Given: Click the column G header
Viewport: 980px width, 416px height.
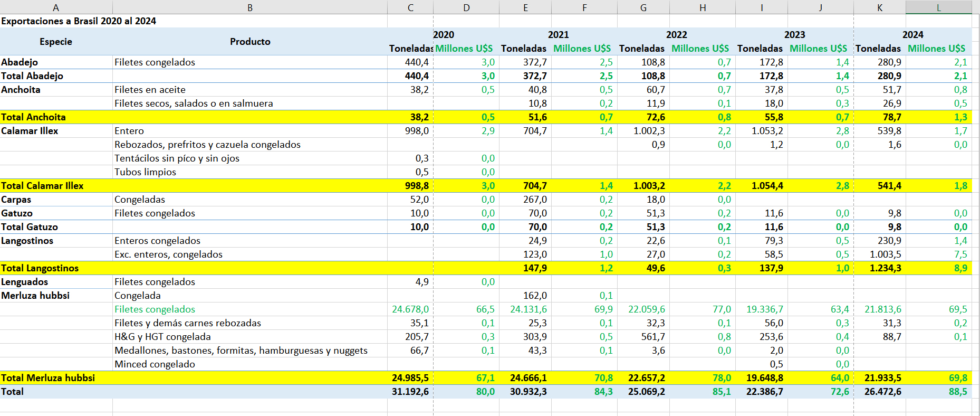Looking at the screenshot, I should (x=643, y=7).
